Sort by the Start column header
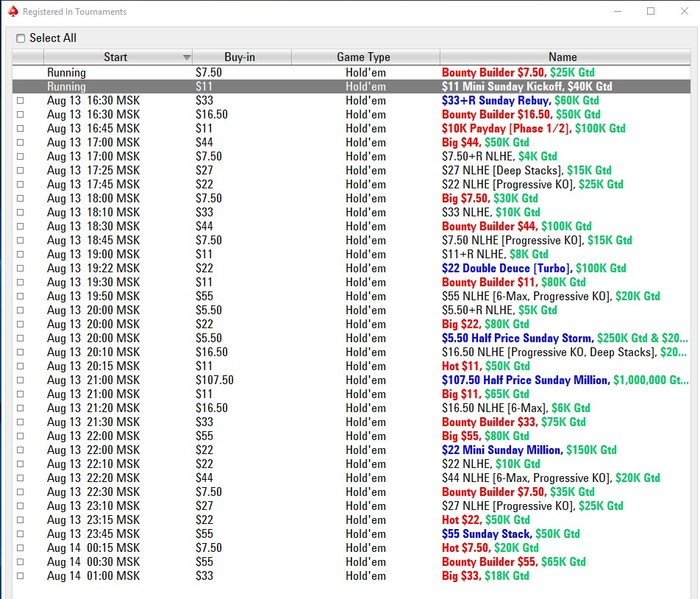Screen dimensions: 700x599 118,57
